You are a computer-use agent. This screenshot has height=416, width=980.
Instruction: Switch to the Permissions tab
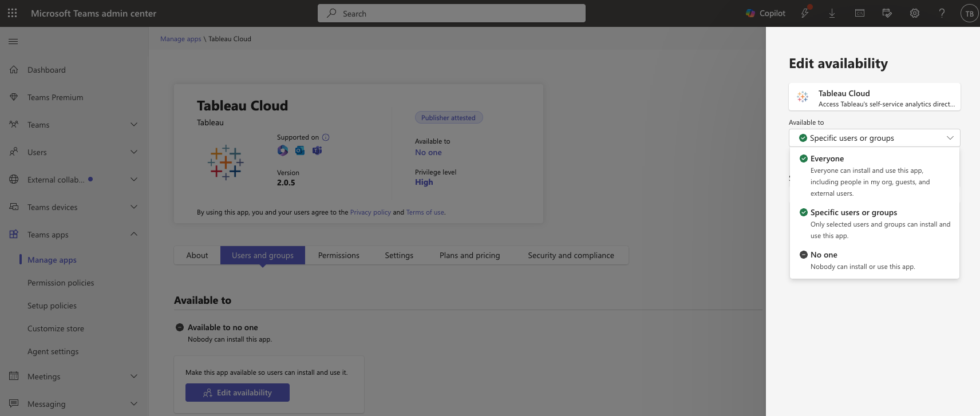(x=338, y=255)
